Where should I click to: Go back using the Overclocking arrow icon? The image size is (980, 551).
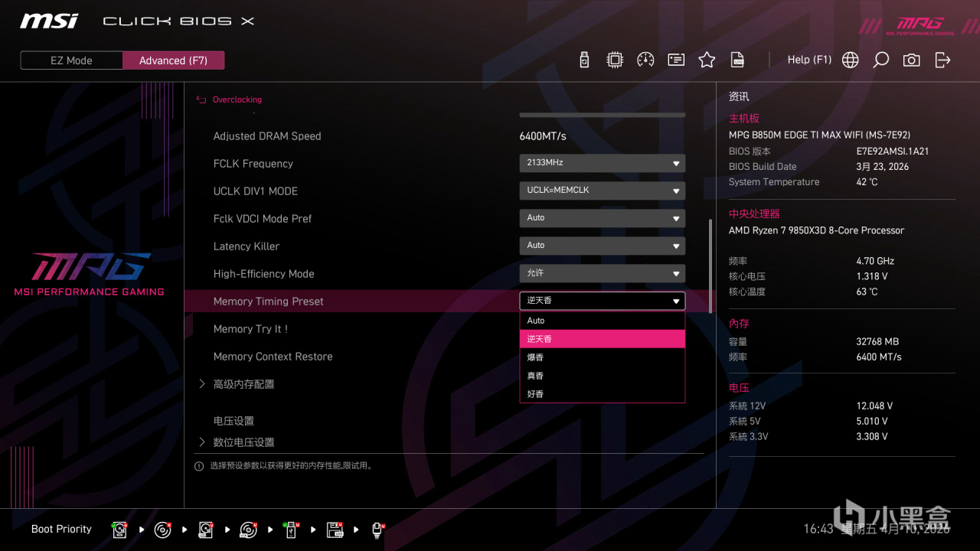click(201, 99)
